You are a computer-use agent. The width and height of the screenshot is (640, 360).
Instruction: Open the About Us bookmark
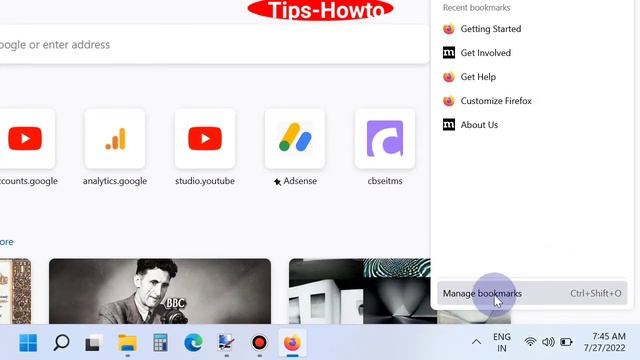tap(532, 125)
